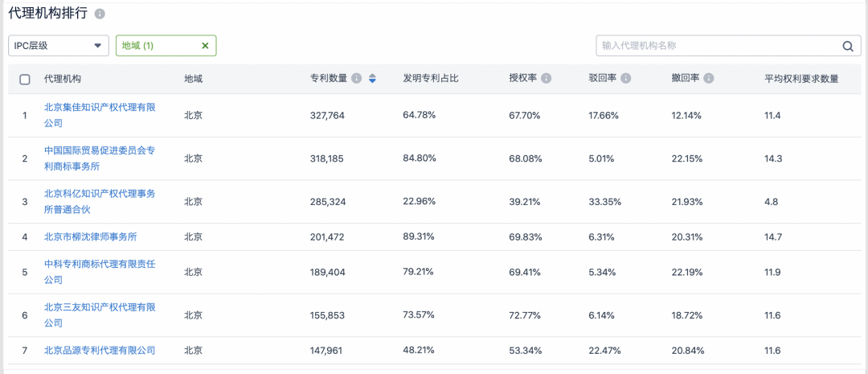
Task: Click info icon next to 撤回率
Action: click(x=709, y=79)
